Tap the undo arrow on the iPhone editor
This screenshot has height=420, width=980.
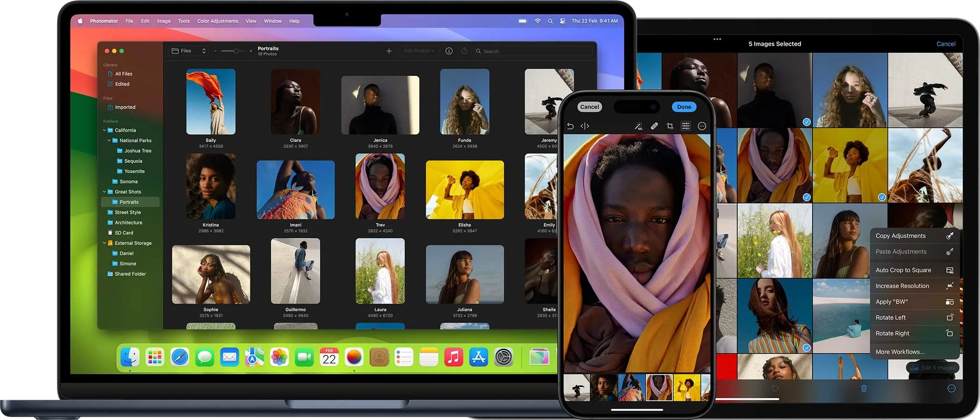click(570, 126)
